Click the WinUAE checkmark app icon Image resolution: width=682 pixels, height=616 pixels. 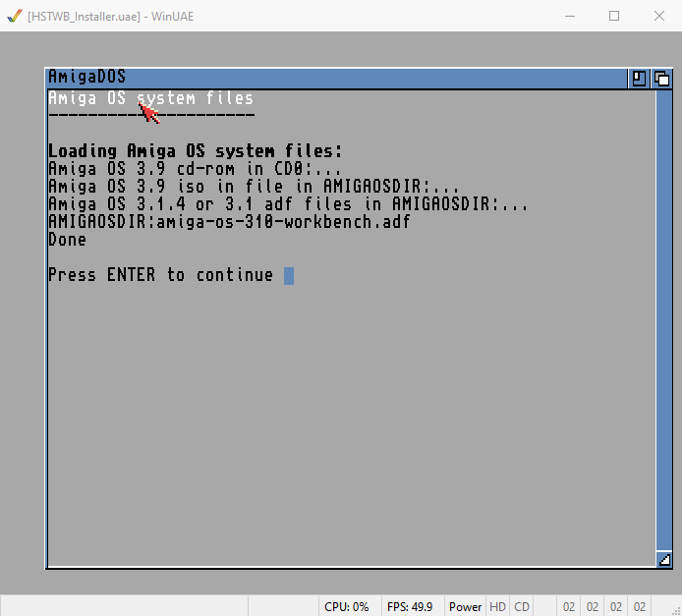pos(15,16)
